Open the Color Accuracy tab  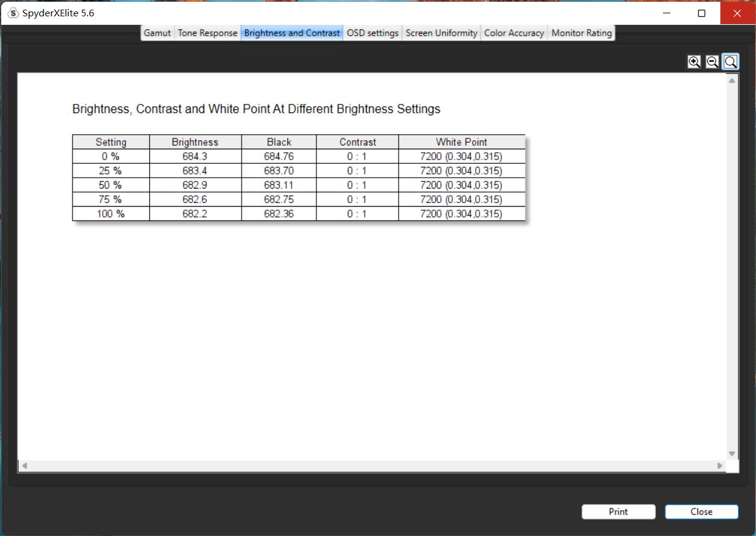(x=514, y=33)
